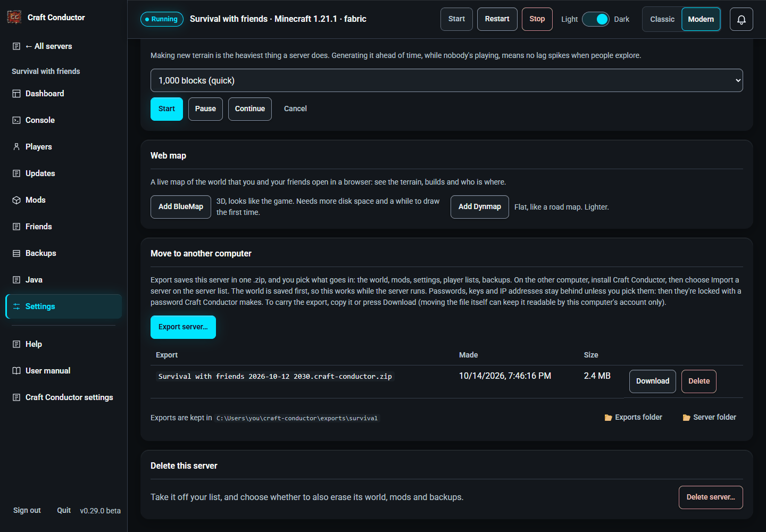Continue the terrain generation
Image resolution: width=766 pixels, height=532 pixels.
[x=250, y=109]
